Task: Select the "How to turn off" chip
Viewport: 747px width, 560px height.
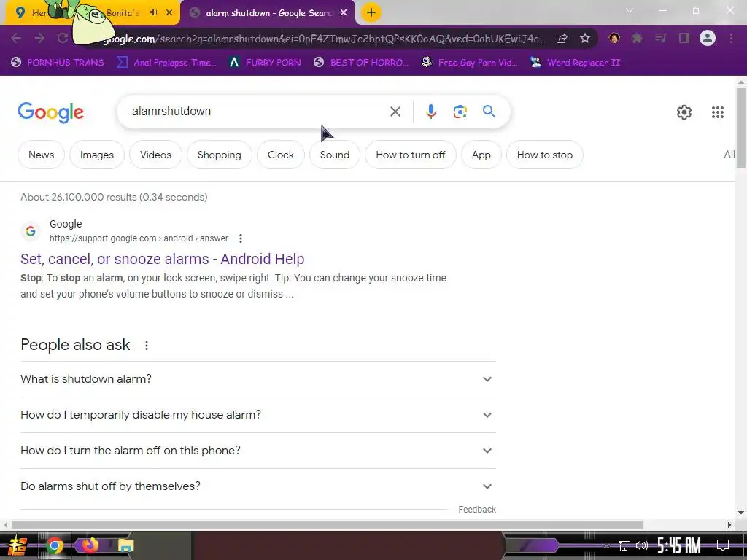Action: click(410, 155)
